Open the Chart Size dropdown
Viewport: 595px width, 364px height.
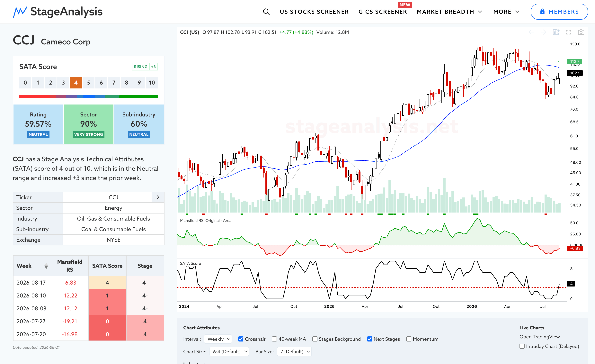click(x=229, y=351)
